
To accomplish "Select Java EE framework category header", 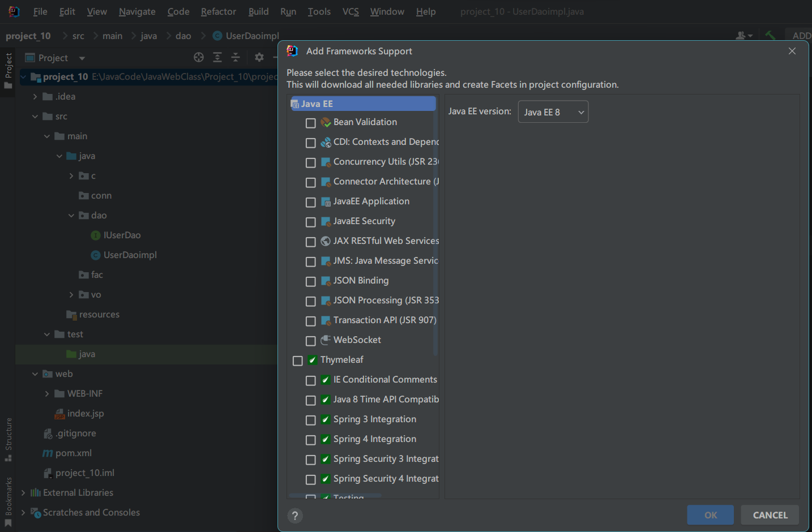I will point(362,104).
